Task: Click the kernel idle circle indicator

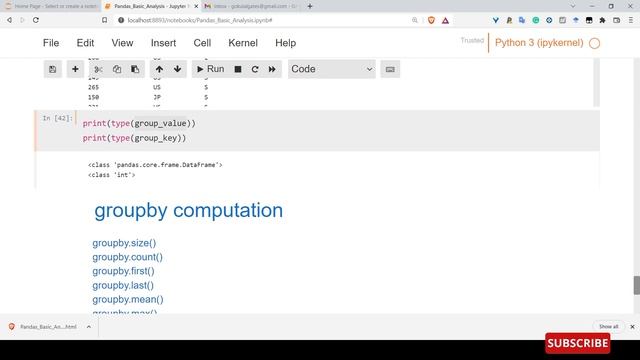Action: tap(595, 43)
